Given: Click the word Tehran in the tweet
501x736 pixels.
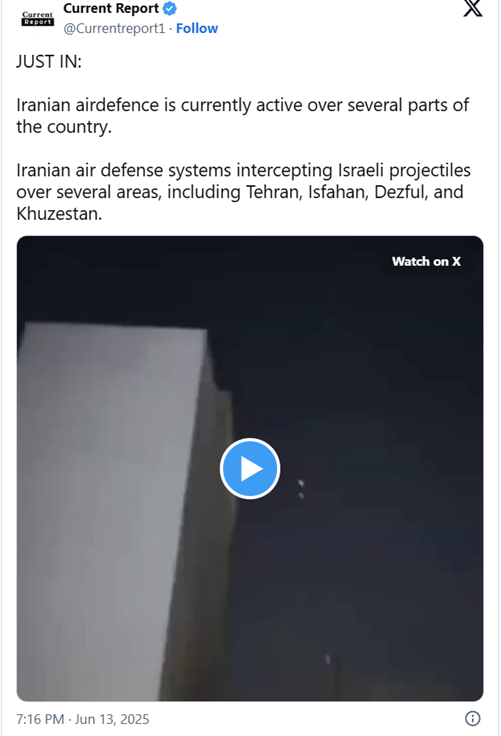Looking at the screenshot, I should [274, 192].
